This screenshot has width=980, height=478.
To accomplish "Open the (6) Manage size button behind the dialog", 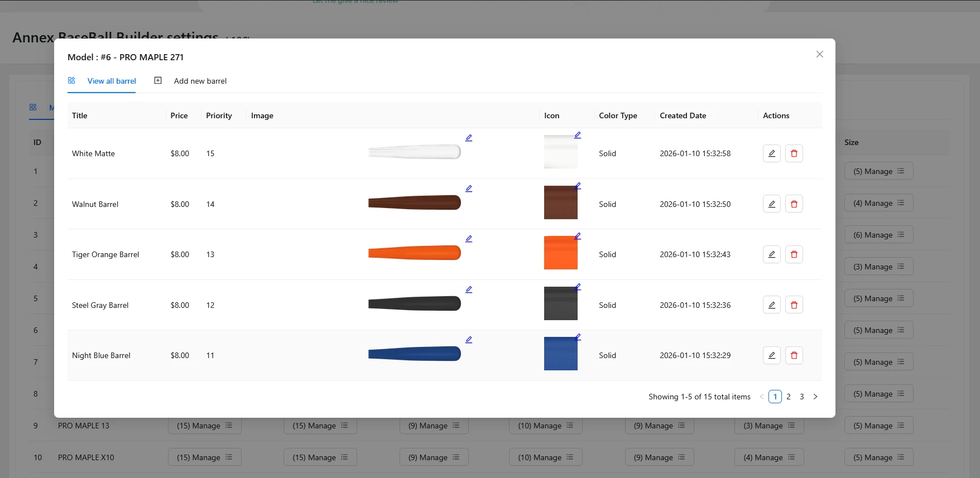I will tap(878, 235).
